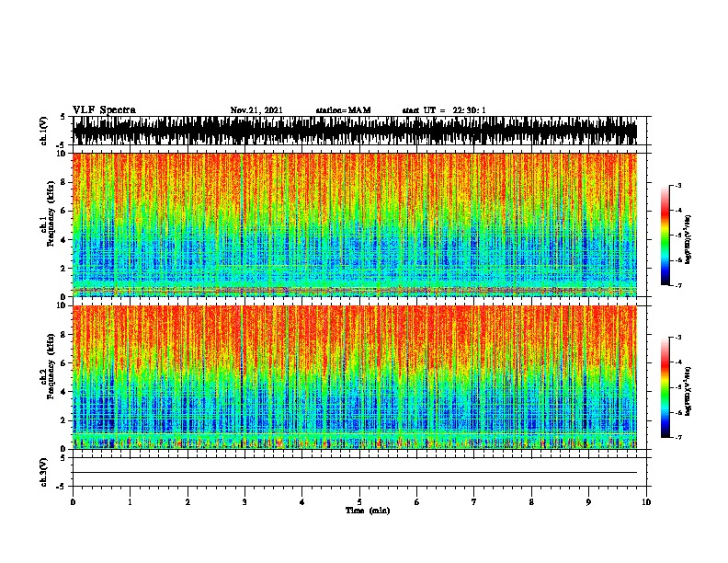Click ch.1 colorbar log PSD label
The width and height of the screenshot is (728, 563).
coord(688,239)
